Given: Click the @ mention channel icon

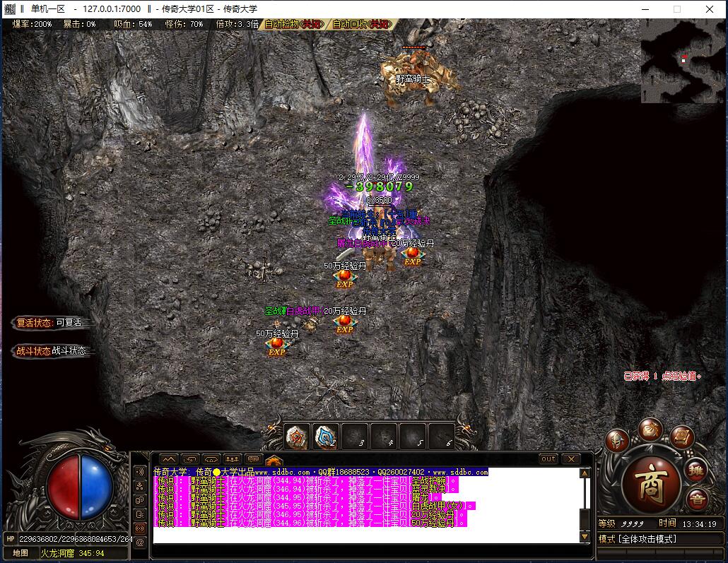Looking at the screenshot, I should [x=140, y=542].
